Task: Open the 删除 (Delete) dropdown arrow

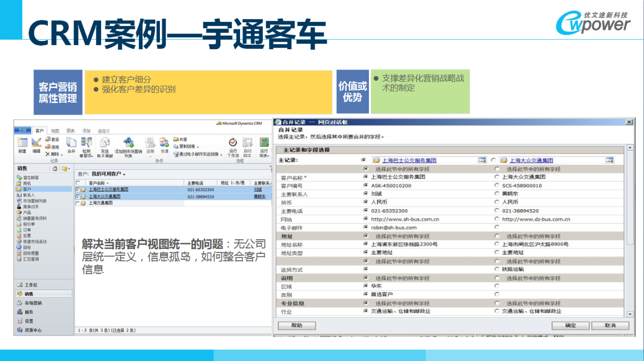Action: point(61,154)
